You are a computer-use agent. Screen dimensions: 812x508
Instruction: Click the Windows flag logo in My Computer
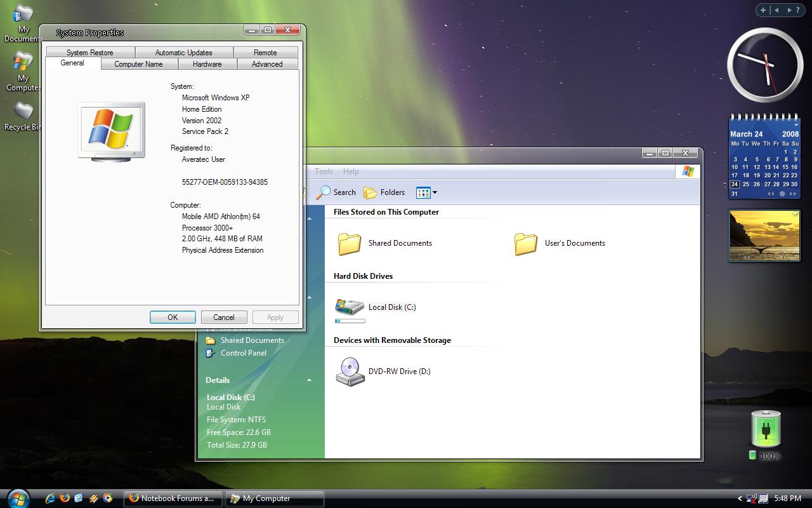688,171
